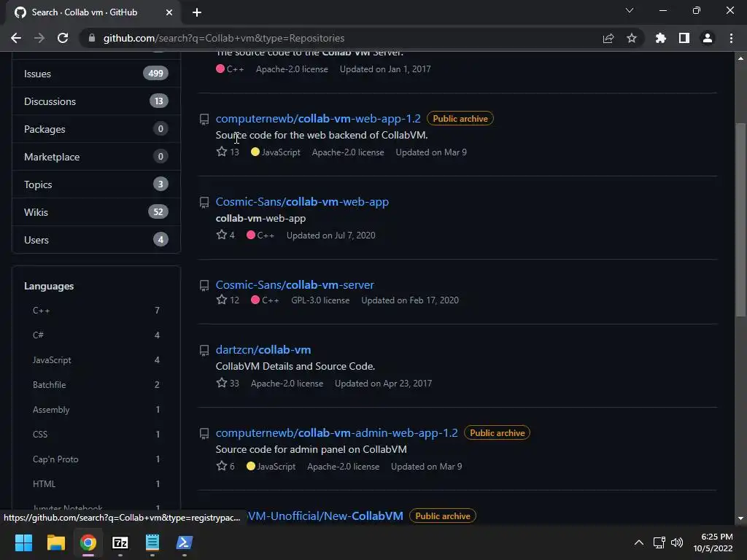Screen dimensions: 747x560
Task: Filter repositories by Batchfile language
Action: coord(96,385)
